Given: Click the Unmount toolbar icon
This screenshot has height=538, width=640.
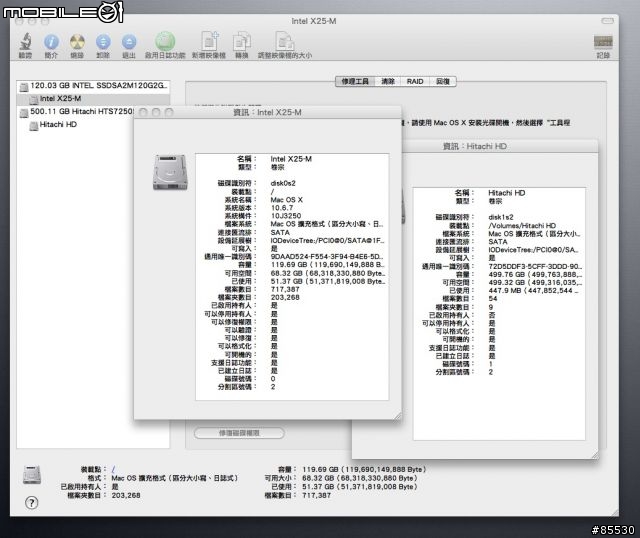Looking at the screenshot, I should point(103,42).
